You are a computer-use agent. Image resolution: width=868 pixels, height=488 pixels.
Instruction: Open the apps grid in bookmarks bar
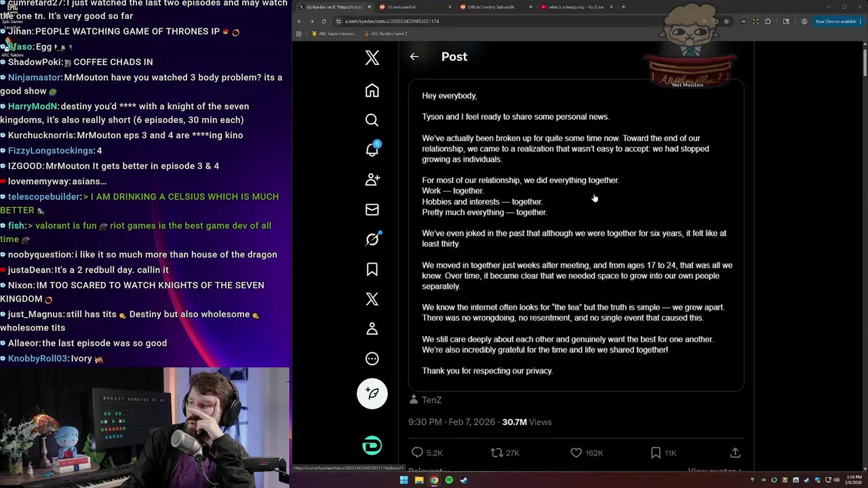[298, 33]
